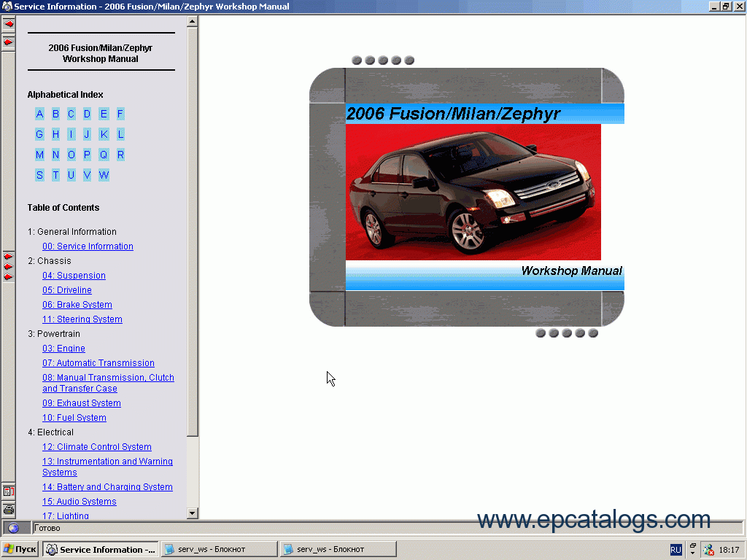Go to index letter V
The width and height of the screenshot is (747, 560).
click(x=88, y=175)
